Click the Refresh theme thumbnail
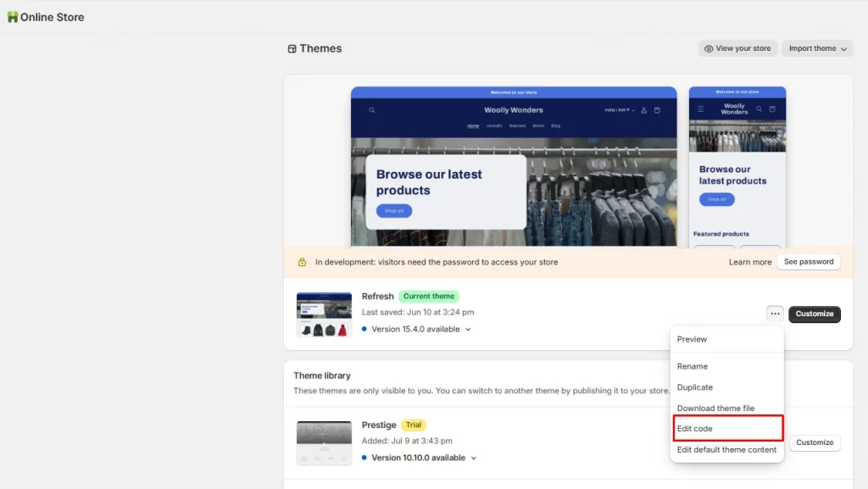868x489 pixels. (324, 314)
